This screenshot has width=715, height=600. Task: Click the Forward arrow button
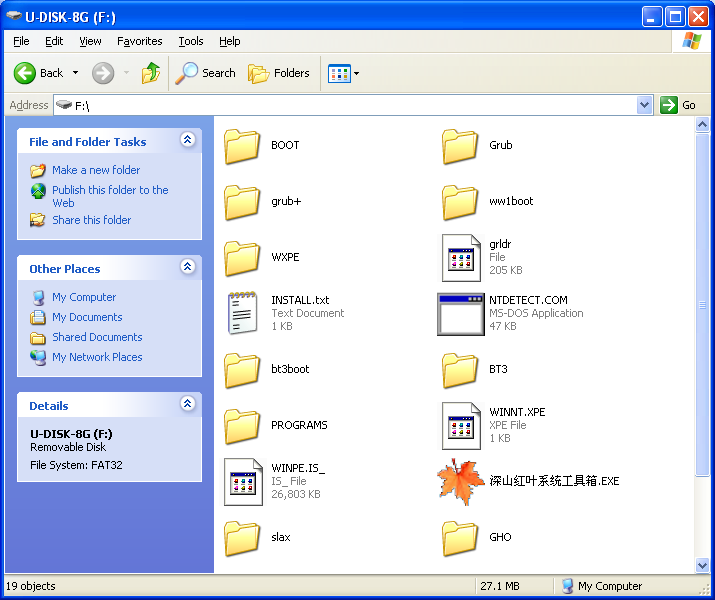click(103, 73)
